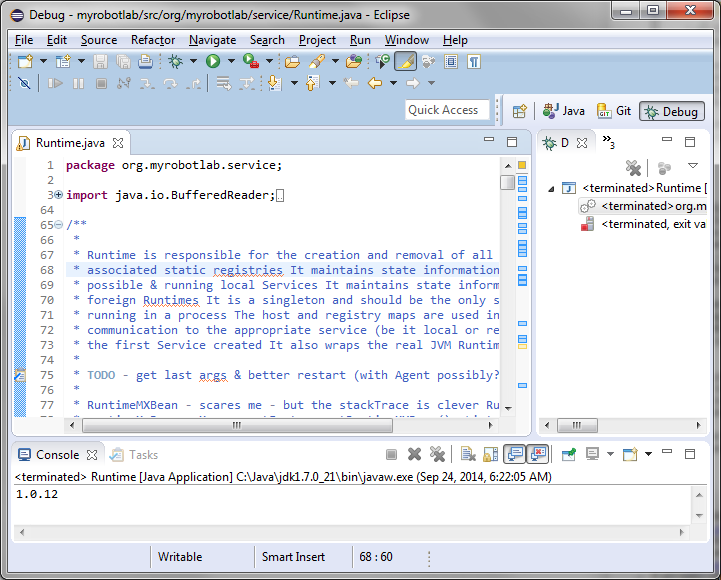Image resolution: width=721 pixels, height=580 pixels.
Task: Select the Runtime.java editor tab
Action: click(70, 143)
